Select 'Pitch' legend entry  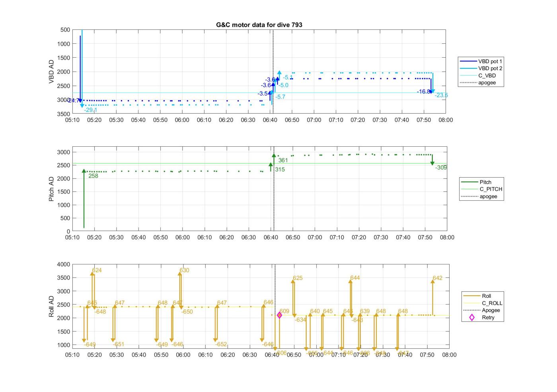coord(477,182)
